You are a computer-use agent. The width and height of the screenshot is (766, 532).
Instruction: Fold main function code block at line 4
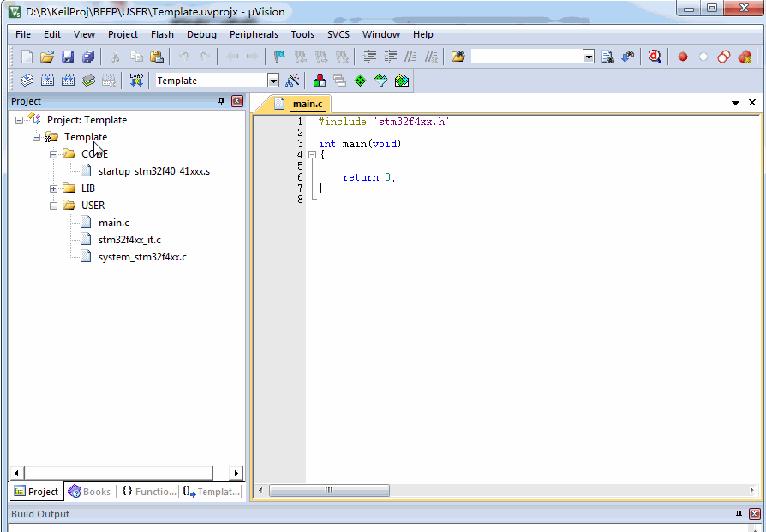[x=312, y=155]
